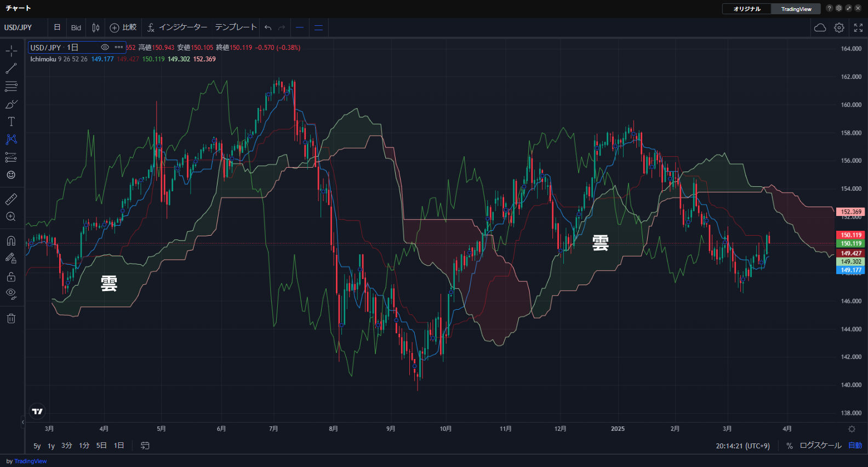Screen dimensions: 868x467
Task: Activate the ruler measure tool
Action: tap(11, 199)
